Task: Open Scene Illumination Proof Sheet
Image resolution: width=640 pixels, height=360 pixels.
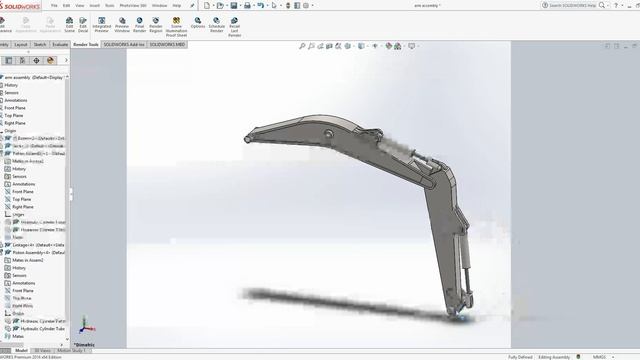Action: tap(176, 27)
